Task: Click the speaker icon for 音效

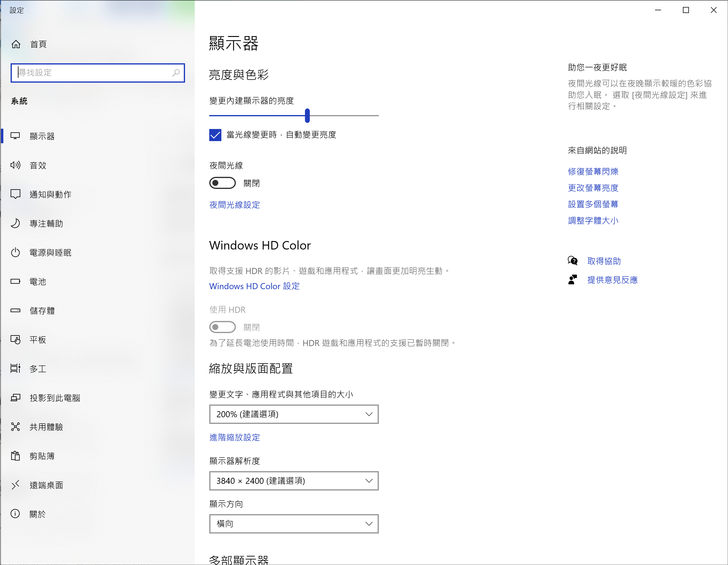Action: (15, 165)
